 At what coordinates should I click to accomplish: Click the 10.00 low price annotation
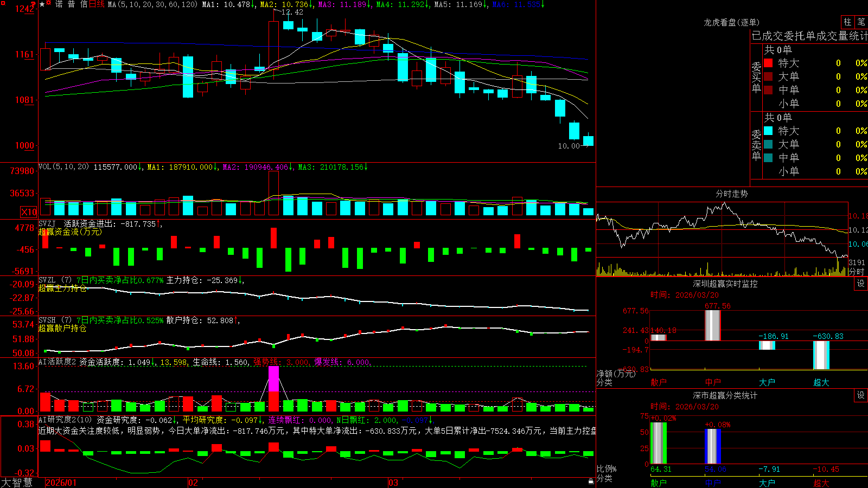coord(569,146)
